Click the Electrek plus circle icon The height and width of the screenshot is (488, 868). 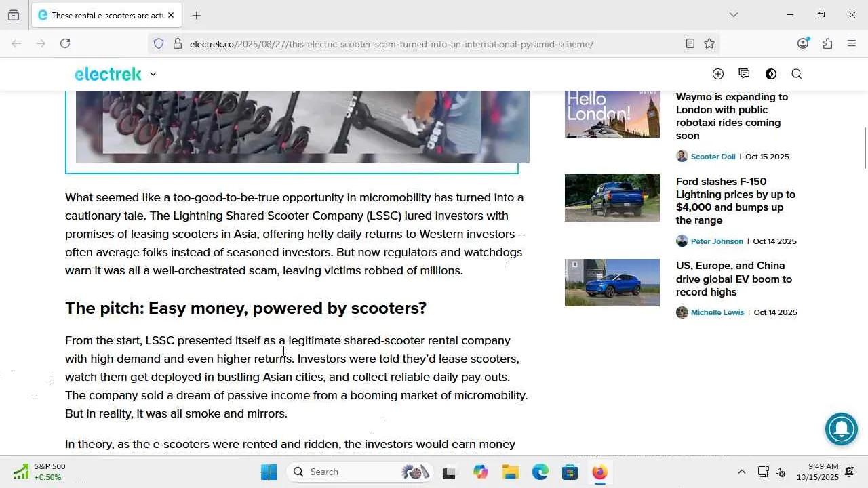tap(718, 74)
